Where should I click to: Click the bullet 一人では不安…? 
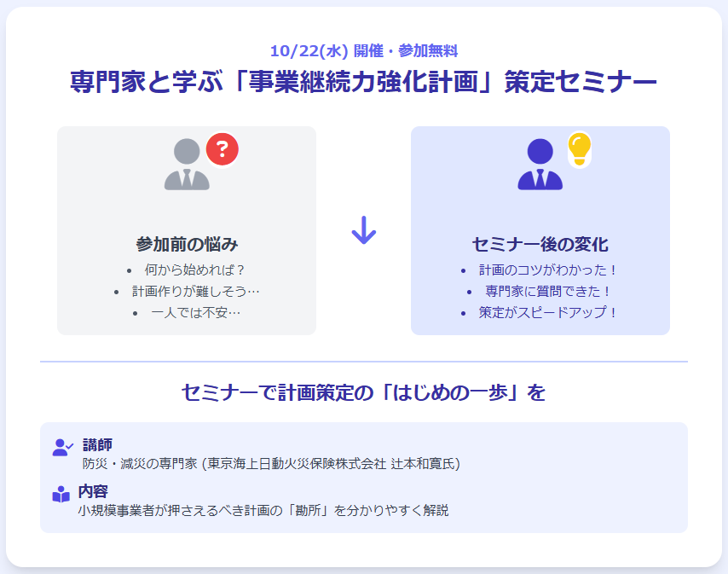pyautogui.click(x=195, y=312)
